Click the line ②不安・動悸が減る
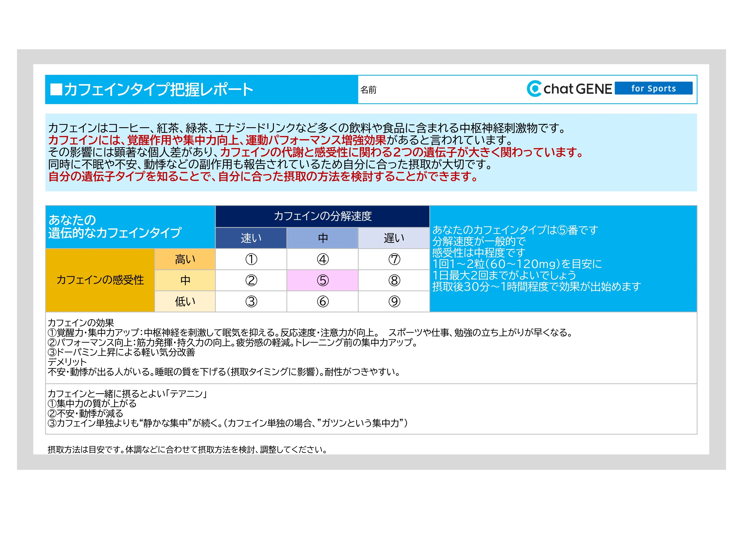Viewport: 756px width, 535px height. tap(86, 413)
